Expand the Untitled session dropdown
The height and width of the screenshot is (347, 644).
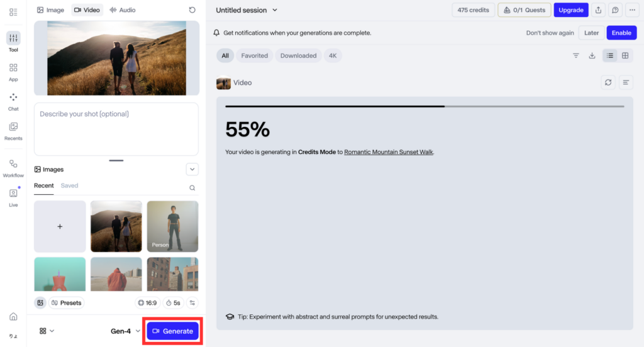(275, 10)
